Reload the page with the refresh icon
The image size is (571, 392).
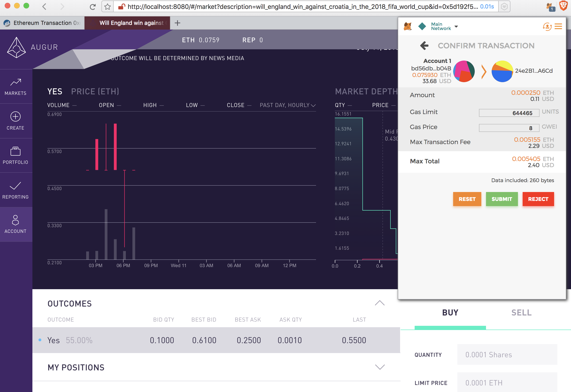(93, 7)
